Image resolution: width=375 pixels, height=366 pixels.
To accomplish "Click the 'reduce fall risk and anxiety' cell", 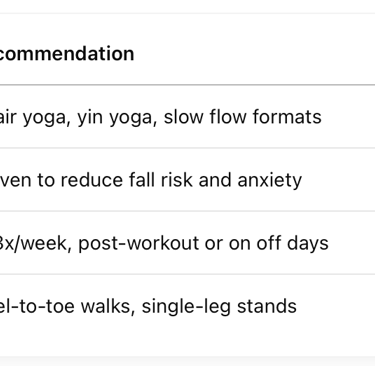I will click(x=187, y=180).
